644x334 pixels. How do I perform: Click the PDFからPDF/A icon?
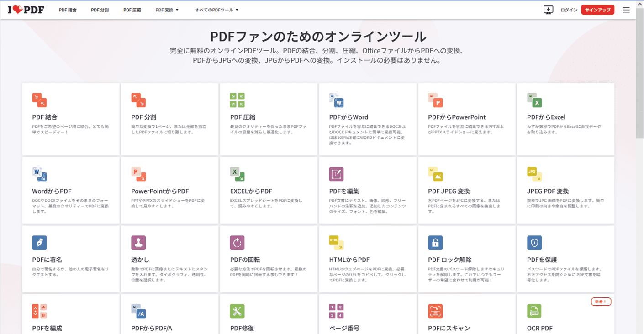point(138,311)
